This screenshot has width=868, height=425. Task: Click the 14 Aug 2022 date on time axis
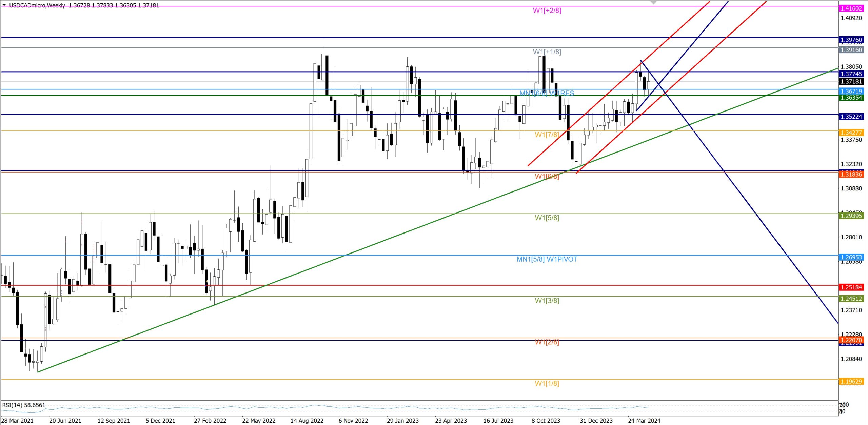pyautogui.click(x=307, y=421)
